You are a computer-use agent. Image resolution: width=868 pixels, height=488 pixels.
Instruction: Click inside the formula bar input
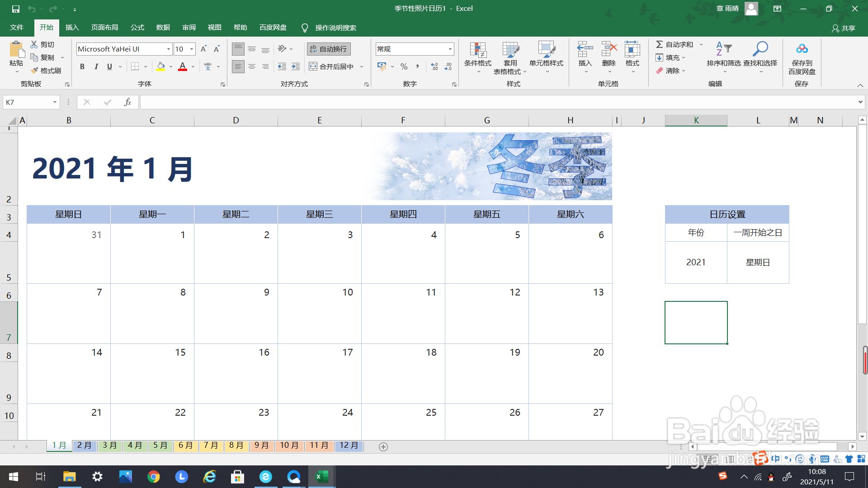click(452, 102)
